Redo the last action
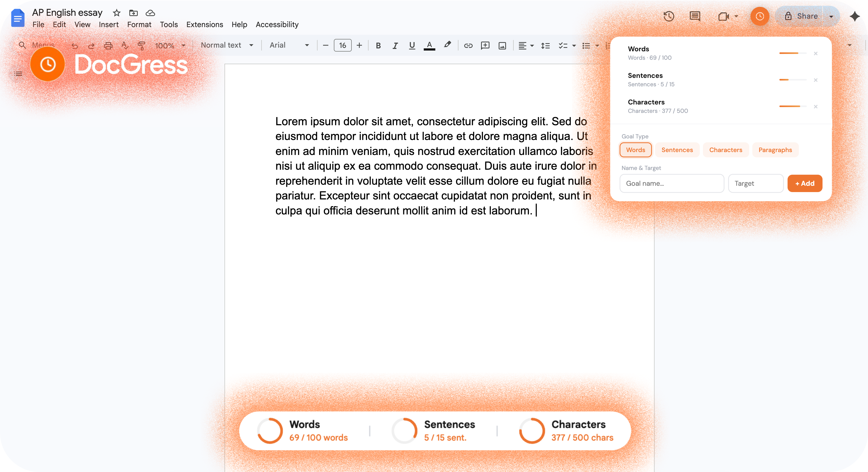Image resolution: width=868 pixels, height=472 pixels. pos(91,46)
